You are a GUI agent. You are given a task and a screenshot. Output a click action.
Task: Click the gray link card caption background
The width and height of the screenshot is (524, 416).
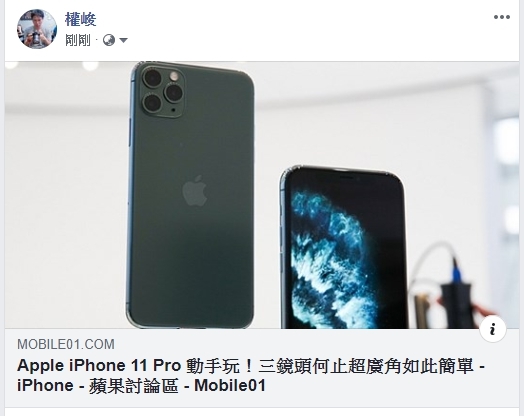pyautogui.click(x=262, y=368)
